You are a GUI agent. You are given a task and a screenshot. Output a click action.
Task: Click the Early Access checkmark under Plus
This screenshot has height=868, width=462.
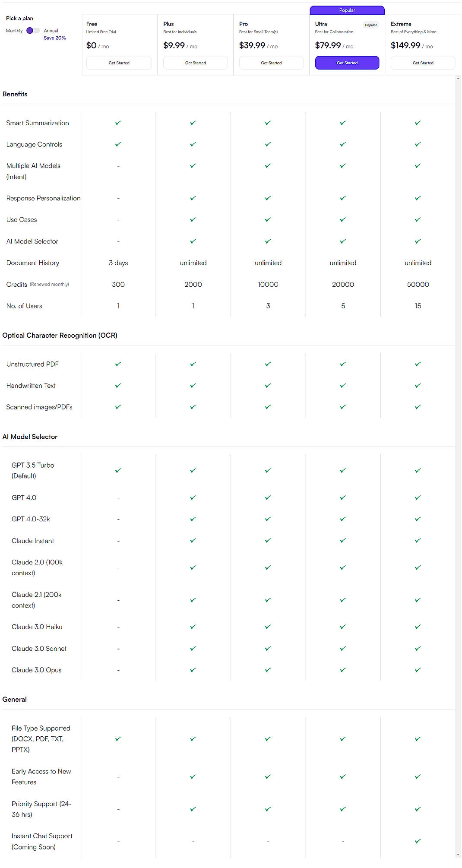click(x=193, y=776)
